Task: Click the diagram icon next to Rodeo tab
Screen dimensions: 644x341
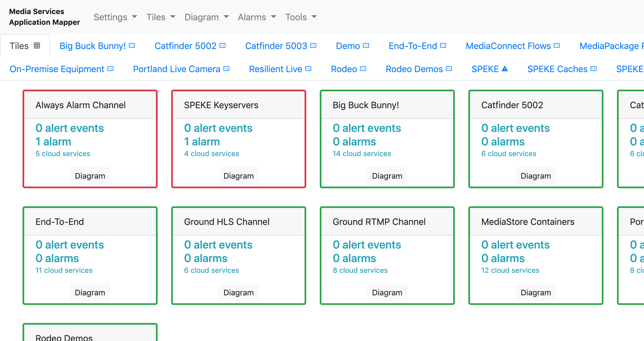Action: (363, 69)
